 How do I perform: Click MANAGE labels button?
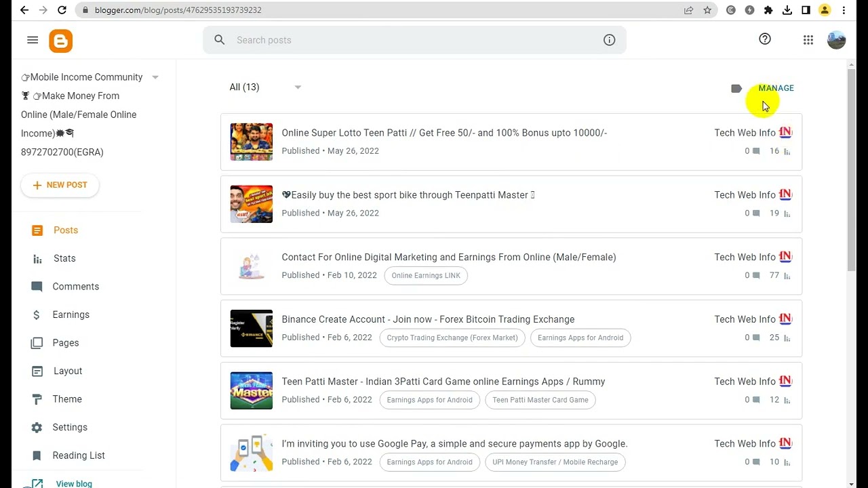pyautogui.click(x=776, y=88)
